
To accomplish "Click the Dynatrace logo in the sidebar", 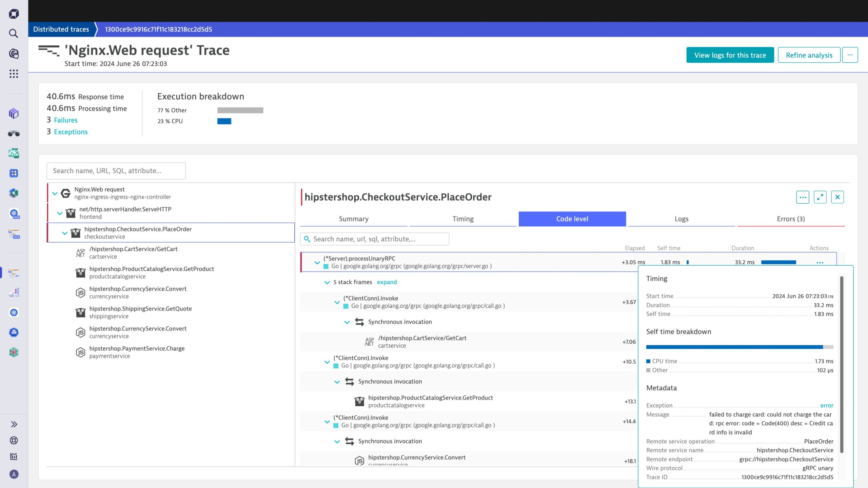I will click(13, 14).
